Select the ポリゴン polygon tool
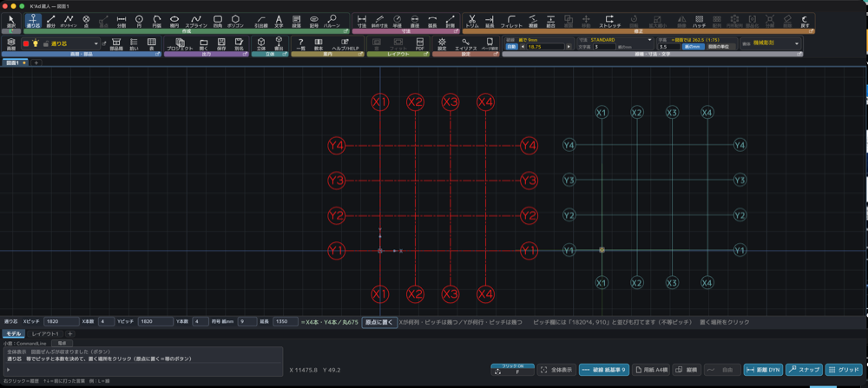Screen dimensions: 868x388 click(235, 21)
